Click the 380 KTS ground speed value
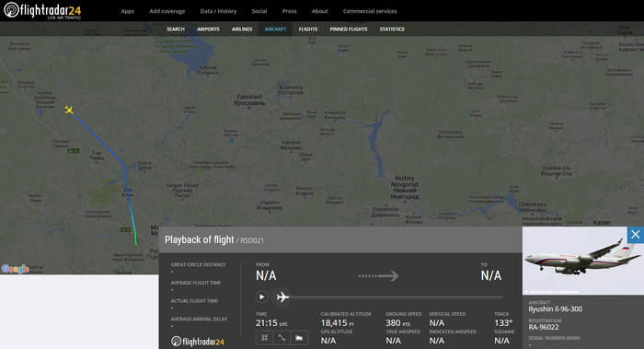Viewport: 644px width, 349px height. click(397, 323)
